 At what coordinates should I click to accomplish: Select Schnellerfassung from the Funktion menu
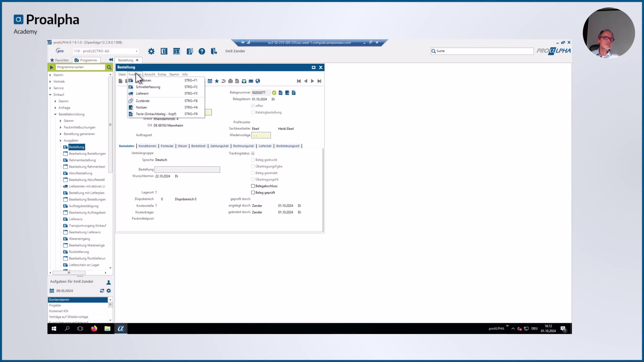click(x=166, y=87)
